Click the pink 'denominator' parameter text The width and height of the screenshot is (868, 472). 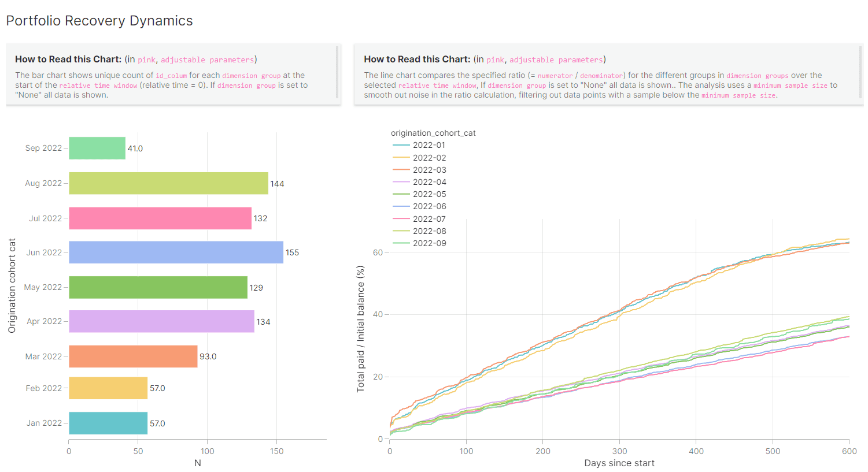point(601,76)
